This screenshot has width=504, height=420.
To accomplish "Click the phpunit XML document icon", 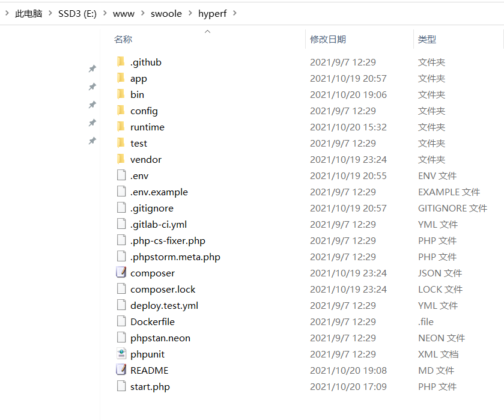I will [121, 353].
